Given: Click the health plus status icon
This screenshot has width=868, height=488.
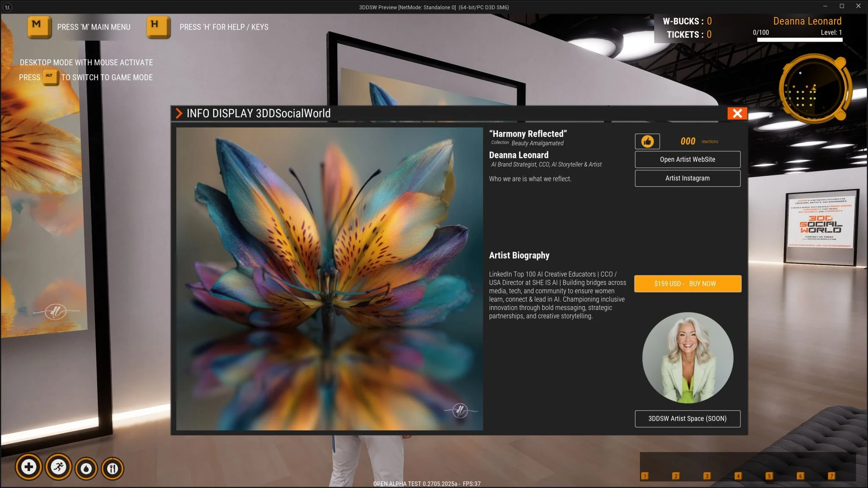Looking at the screenshot, I should pos(29,467).
